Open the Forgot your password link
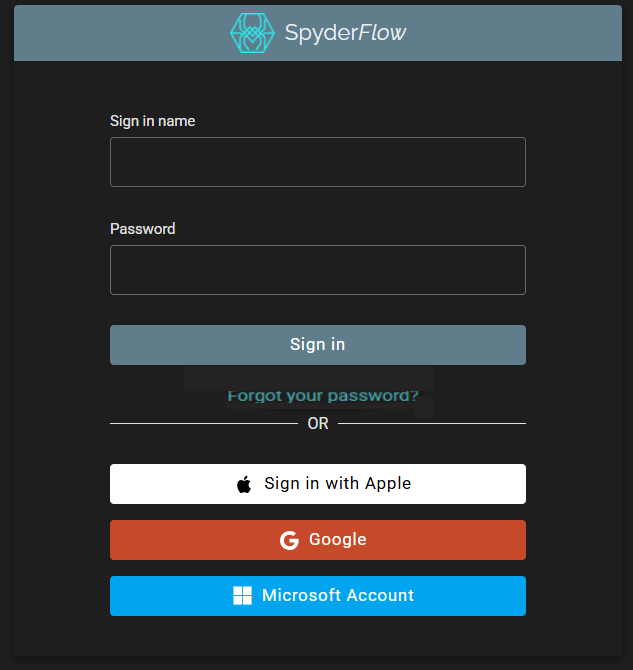633x670 pixels. pos(323,396)
